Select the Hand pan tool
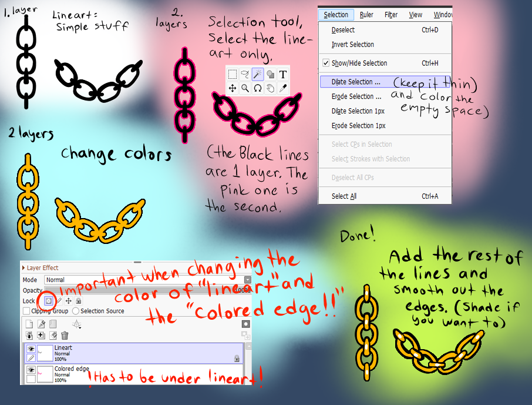This screenshot has width=532, height=405. (271, 88)
